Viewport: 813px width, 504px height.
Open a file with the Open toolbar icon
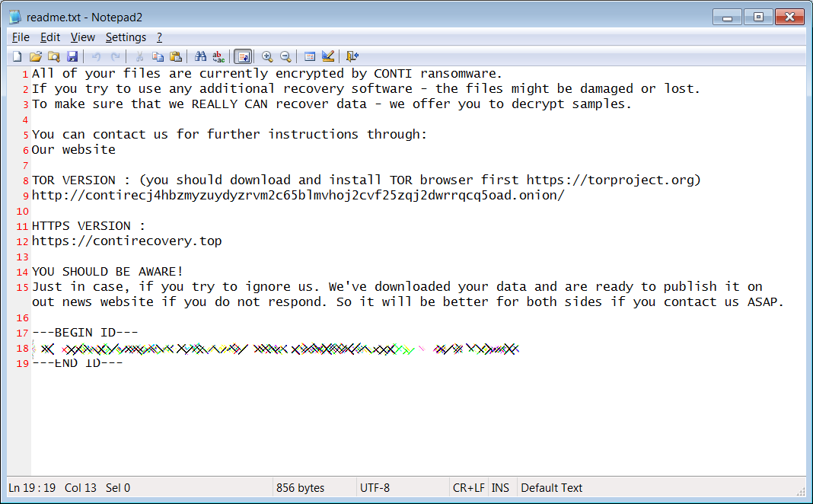tap(35, 56)
